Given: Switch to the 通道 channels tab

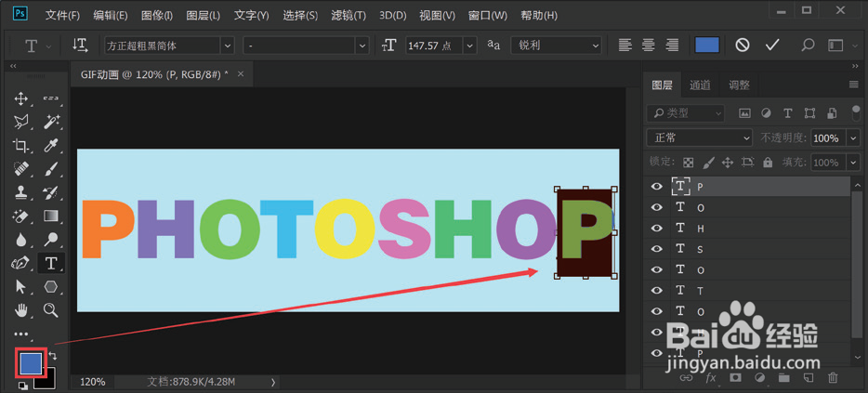Looking at the screenshot, I should coord(700,85).
